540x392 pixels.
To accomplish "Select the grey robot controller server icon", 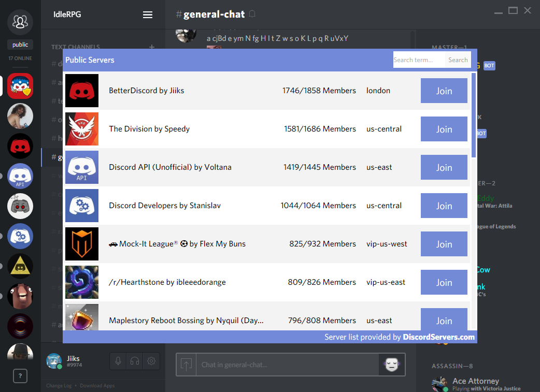I will pyautogui.click(x=20, y=206).
